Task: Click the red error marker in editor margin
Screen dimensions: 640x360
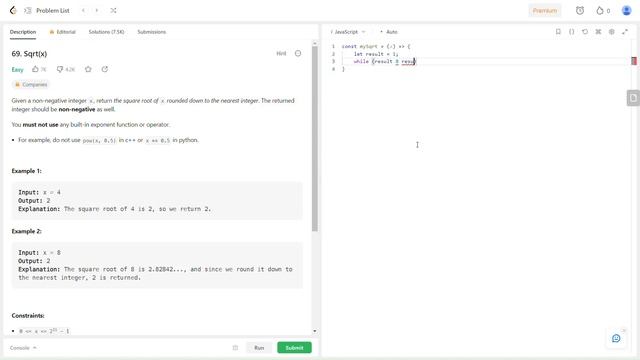Action: click(x=634, y=61)
